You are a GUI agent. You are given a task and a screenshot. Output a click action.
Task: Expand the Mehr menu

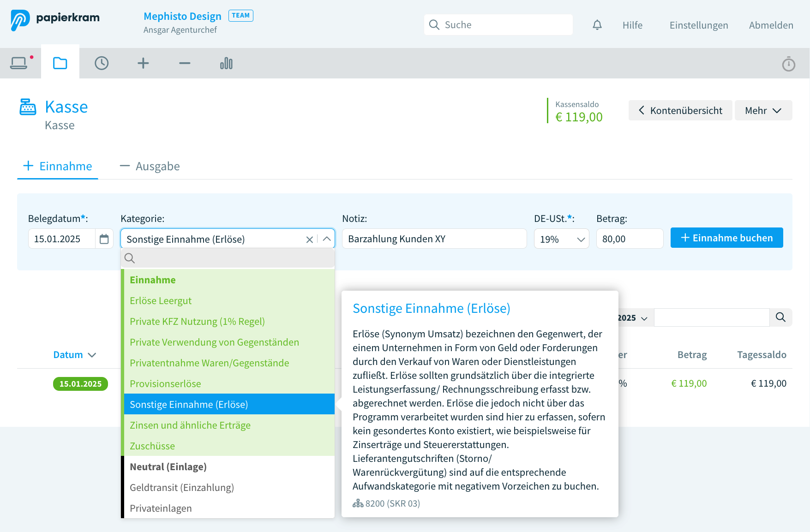coord(763,110)
